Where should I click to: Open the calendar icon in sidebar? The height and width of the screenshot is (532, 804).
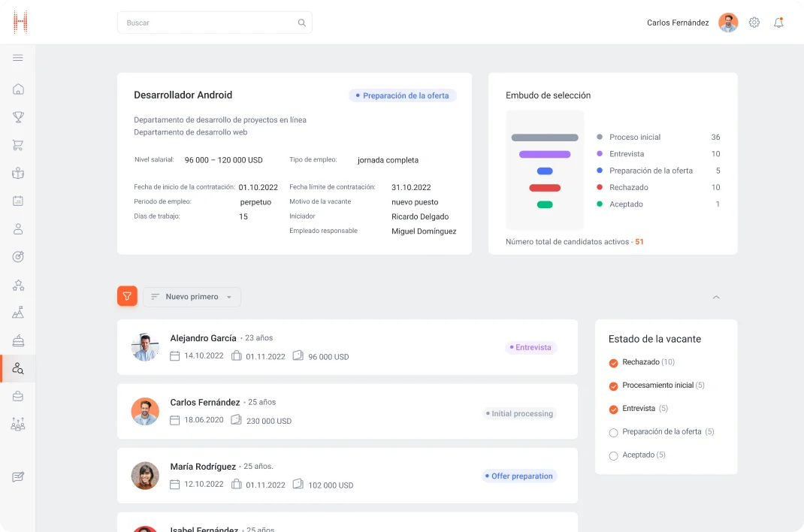[18, 201]
